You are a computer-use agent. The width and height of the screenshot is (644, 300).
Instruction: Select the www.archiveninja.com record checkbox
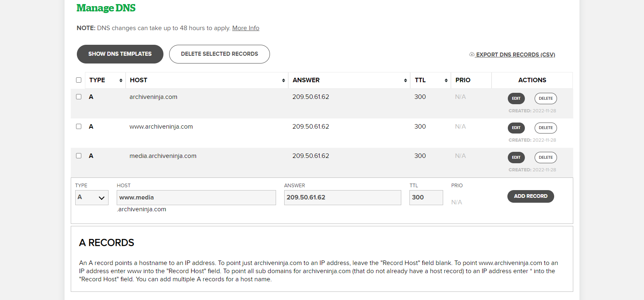pos(79,127)
